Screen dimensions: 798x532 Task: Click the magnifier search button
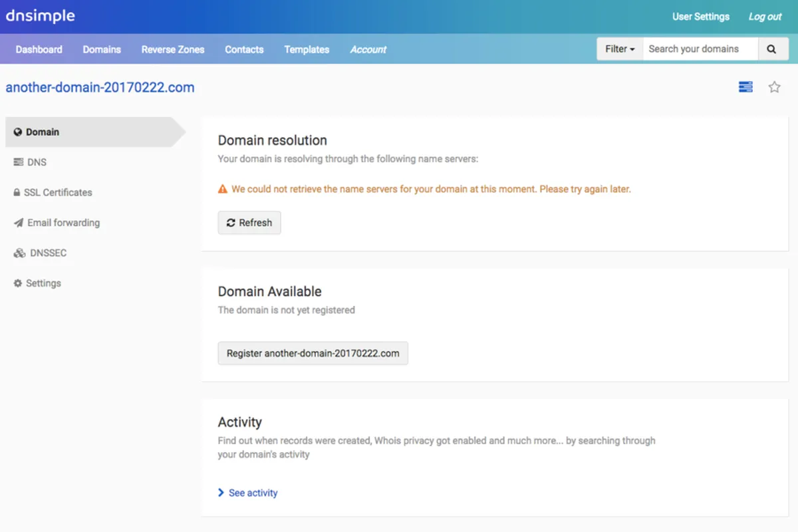coord(771,49)
